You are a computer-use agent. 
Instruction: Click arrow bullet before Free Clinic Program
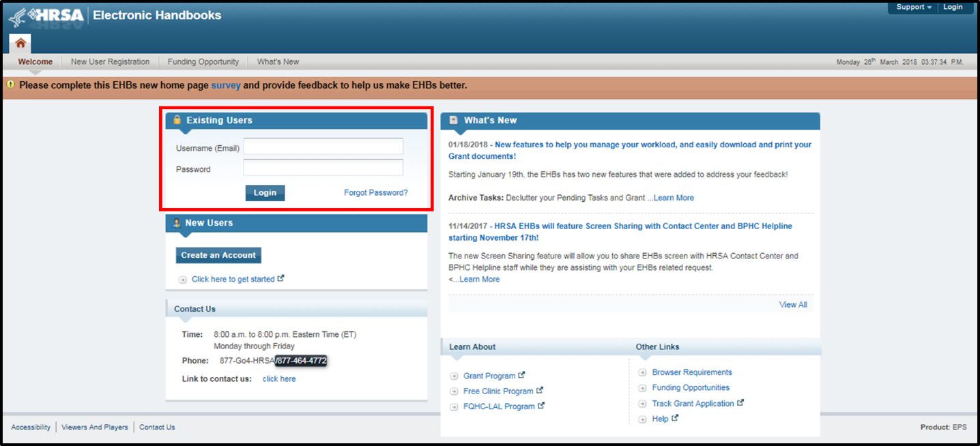pyautogui.click(x=455, y=391)
